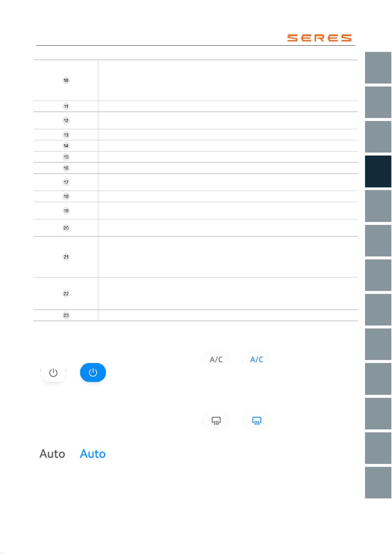Click the number 19 circle marker
The width and height of the screenshot is (392, 554).
click(66, 211)
